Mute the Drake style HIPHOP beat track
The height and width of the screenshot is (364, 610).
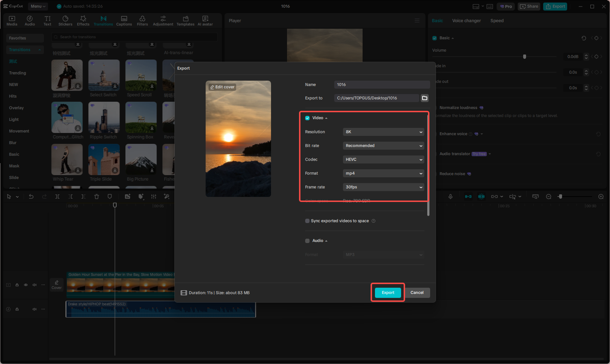click(x=34, y=309)
